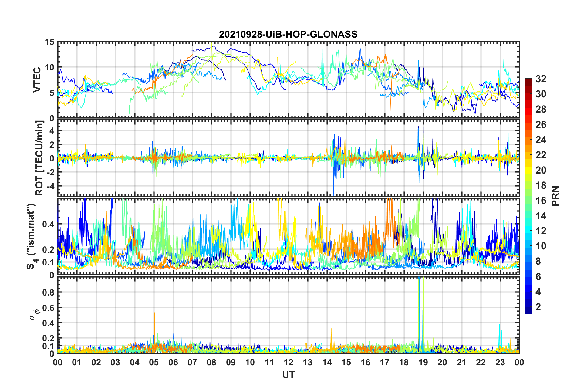The height and width of the screenshot is (392, 577).
Task: Click the PRN colorbar label
Action: coord(555,196)
